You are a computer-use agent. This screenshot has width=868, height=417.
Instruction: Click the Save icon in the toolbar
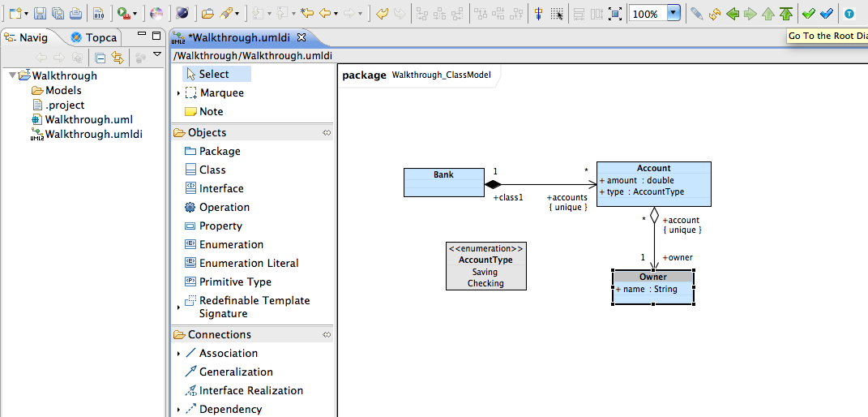coord(40,13)
